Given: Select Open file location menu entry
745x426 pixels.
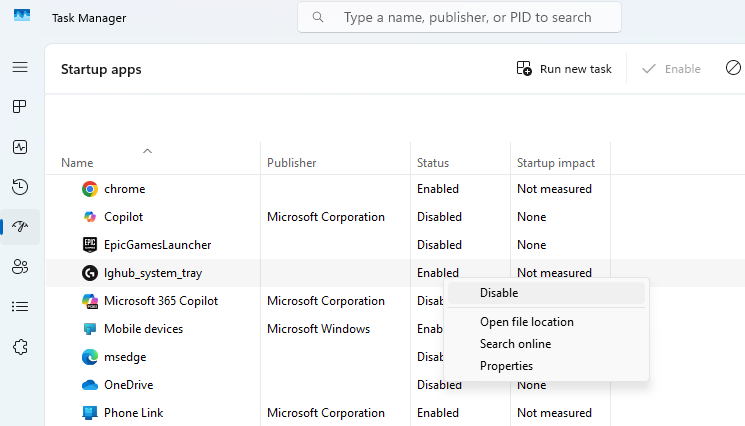Looking at the screenshot, I should tap(526, 322).
